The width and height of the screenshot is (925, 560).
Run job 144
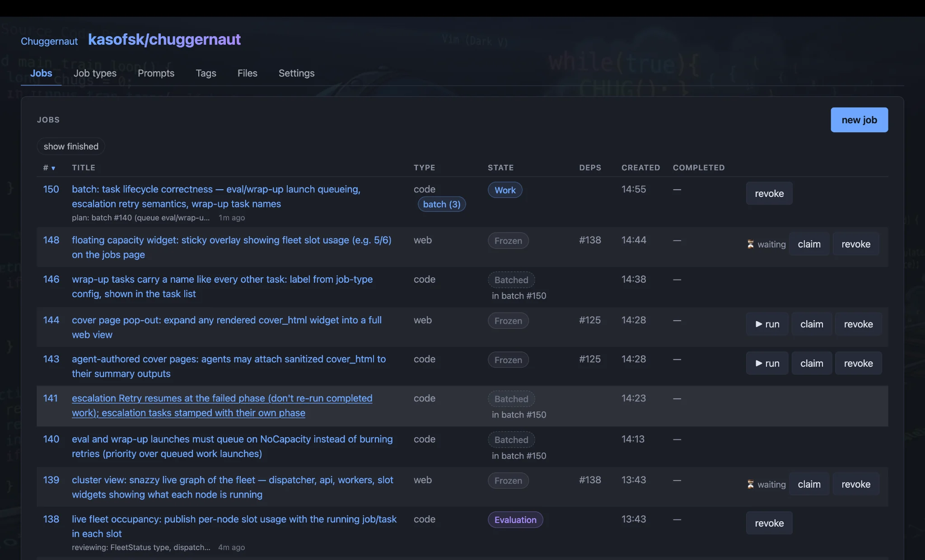pos(767,324)
